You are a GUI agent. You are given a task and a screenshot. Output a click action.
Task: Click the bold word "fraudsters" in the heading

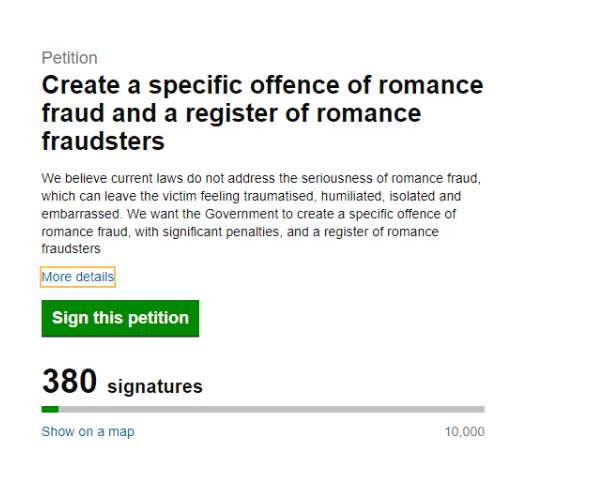click(103, 140)
